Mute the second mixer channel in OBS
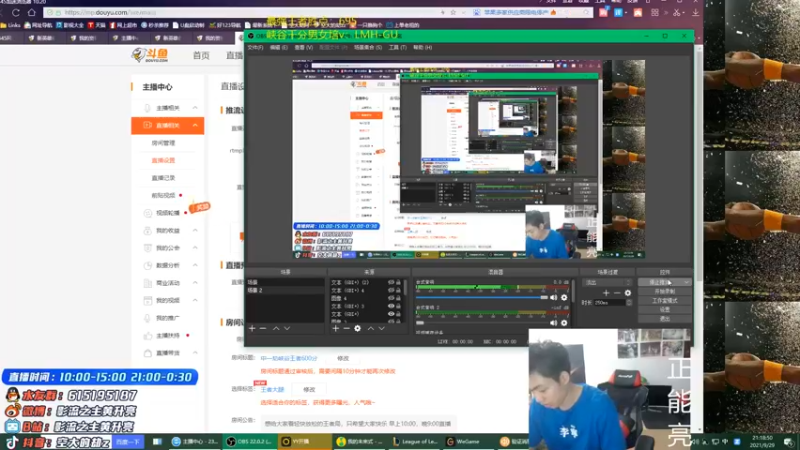The height and width of the screenshot is (450, 800). pyautogui.click(x=554, y=322)
